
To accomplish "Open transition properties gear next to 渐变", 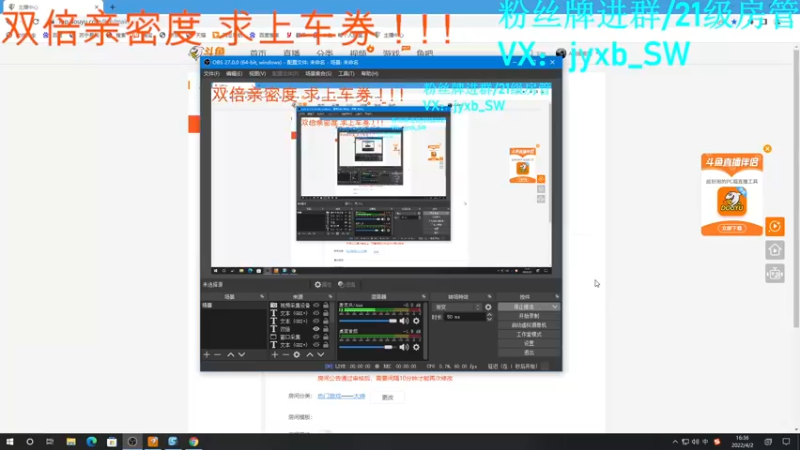I will point(488,307).
